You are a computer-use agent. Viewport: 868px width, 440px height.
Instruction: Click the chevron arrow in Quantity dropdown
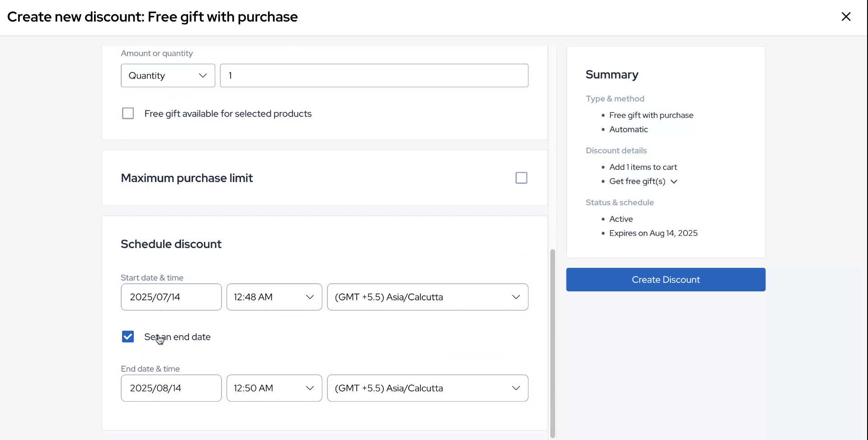203,75
